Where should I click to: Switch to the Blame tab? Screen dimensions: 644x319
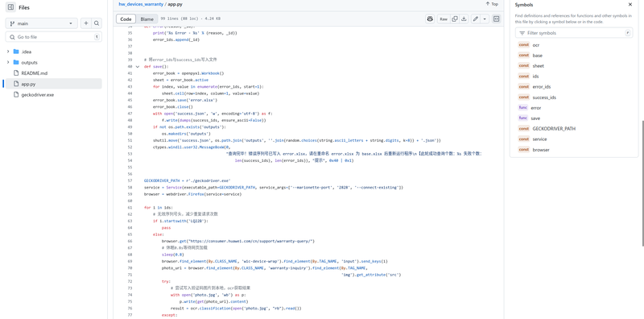[x=147, y=19]
